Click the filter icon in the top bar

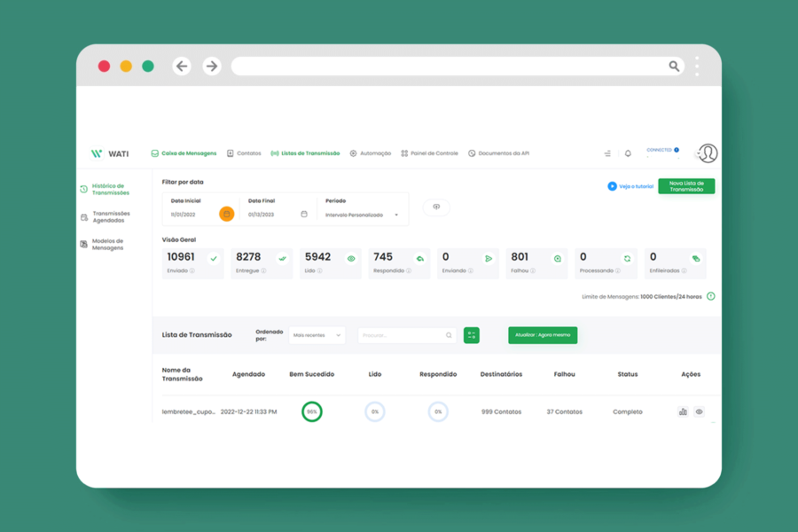coord(607,153)
